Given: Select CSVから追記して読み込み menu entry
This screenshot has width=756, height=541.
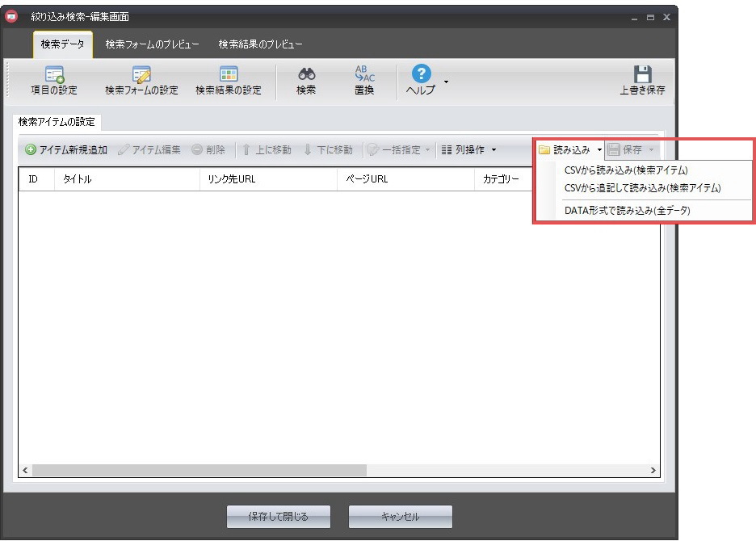Looking at the screenshot, I should (642, 187).
